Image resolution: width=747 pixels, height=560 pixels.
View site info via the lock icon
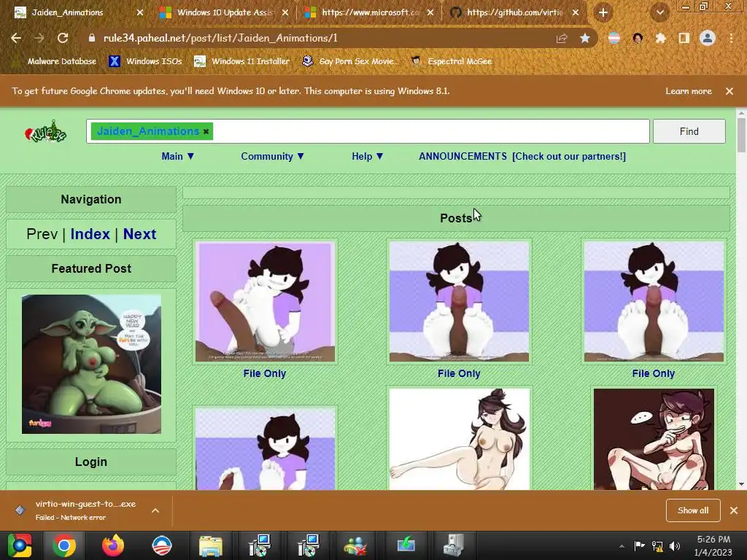[x=92, y=38]
